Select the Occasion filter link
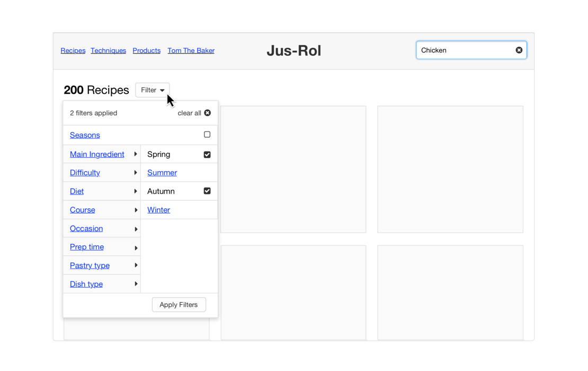The image size is (588, 371). pos(86,228)
